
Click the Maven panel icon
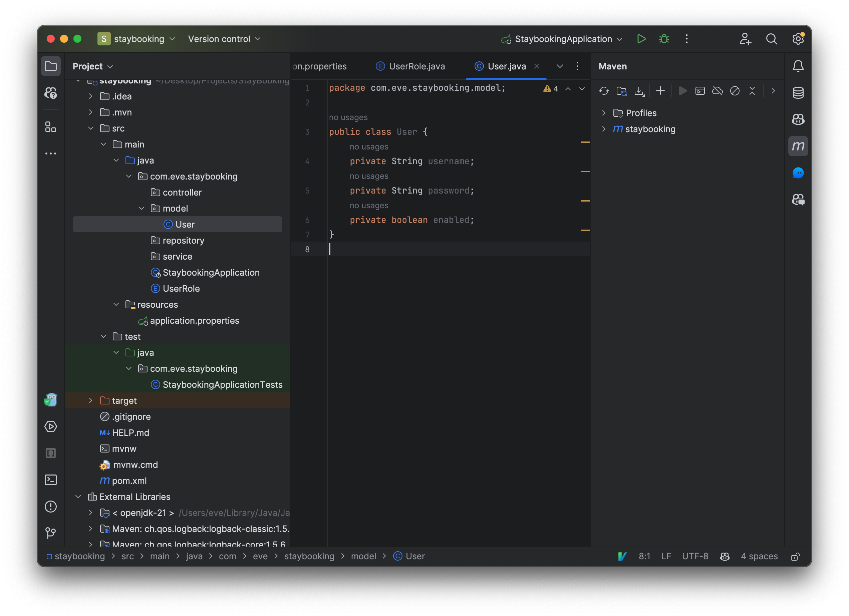click(x=798, y=145)
